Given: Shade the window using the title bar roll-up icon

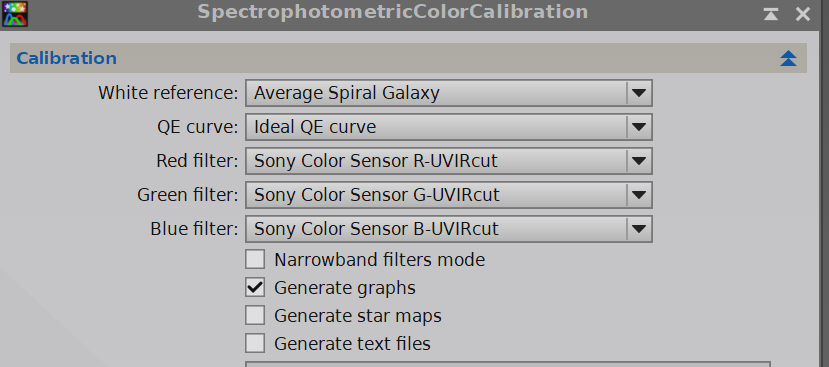Looking at the screenshot, I should pyautogui.click(x=771, y=14).
